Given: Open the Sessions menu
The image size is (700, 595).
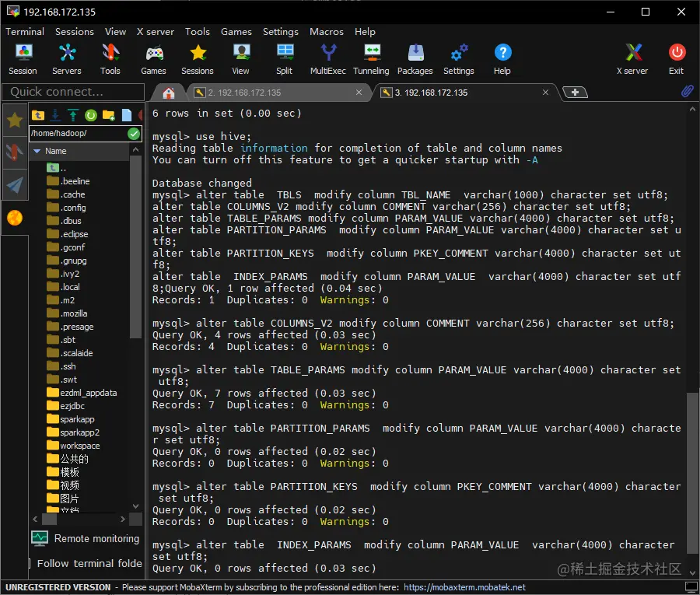Looking at the screenshot, I should (75, 32).
